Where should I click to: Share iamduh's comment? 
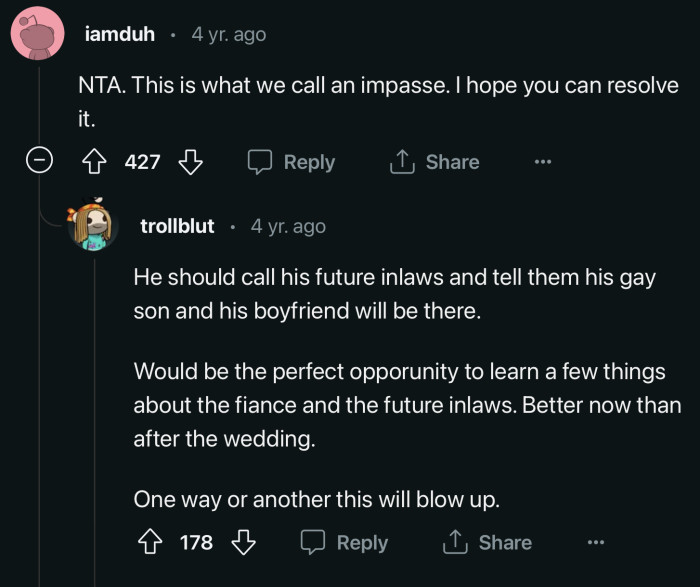pos(435,162)
